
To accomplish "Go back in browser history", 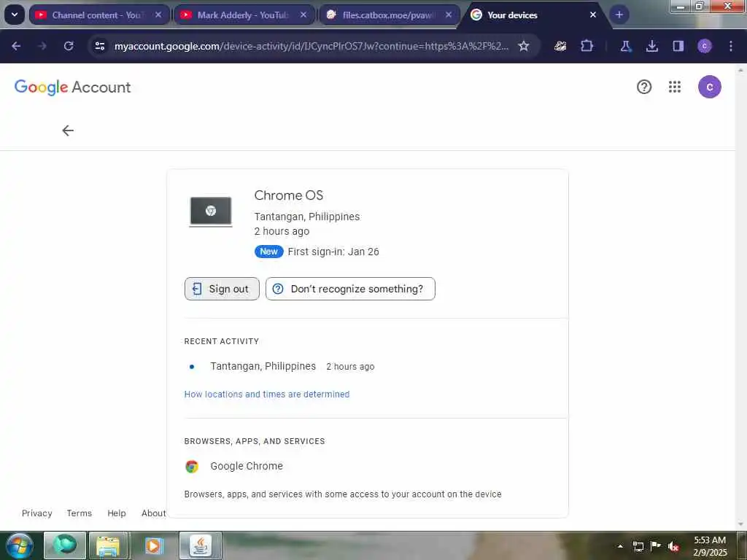I will pyautogui.click(x=16, y=46).
